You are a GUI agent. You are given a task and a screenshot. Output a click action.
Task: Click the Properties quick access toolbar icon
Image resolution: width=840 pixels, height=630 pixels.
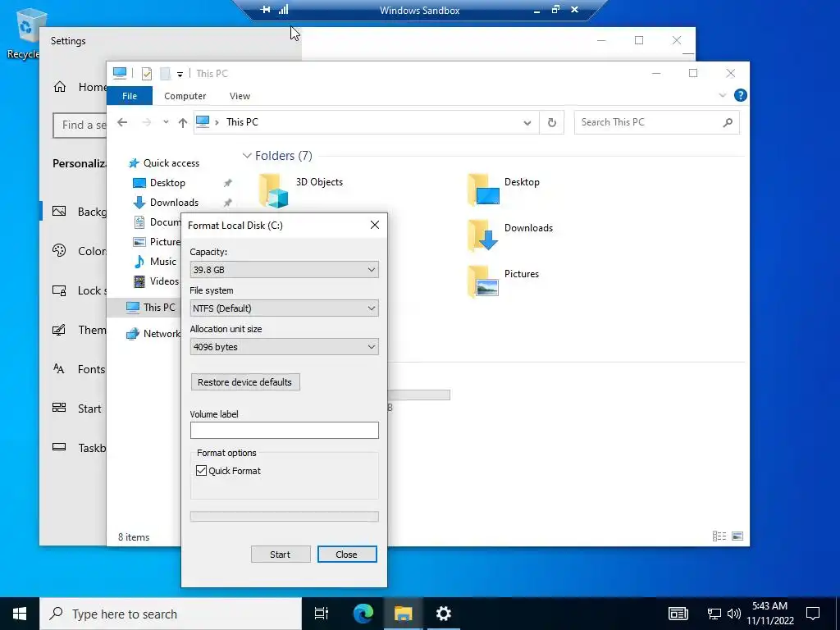click(x=146, y=73)
